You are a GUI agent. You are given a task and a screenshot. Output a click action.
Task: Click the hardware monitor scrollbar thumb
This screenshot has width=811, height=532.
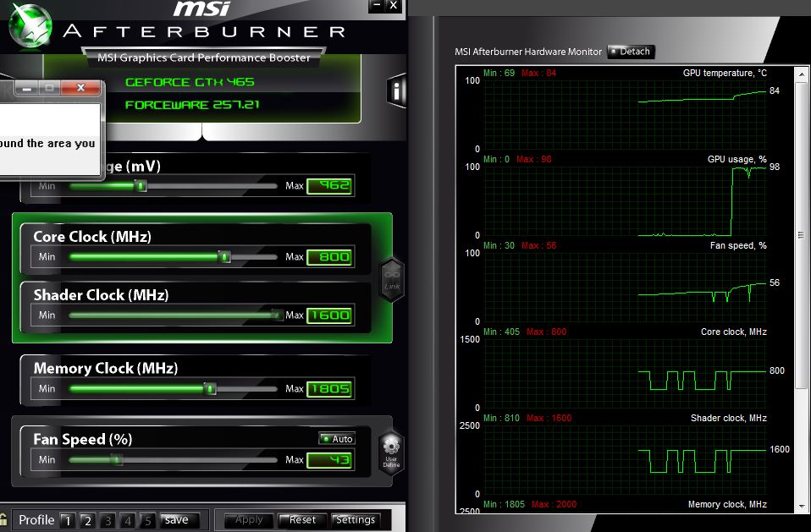(801, 235)
